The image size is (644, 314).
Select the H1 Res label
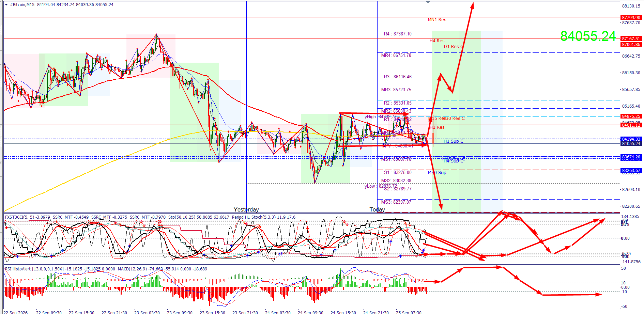(x=437, y=127)
